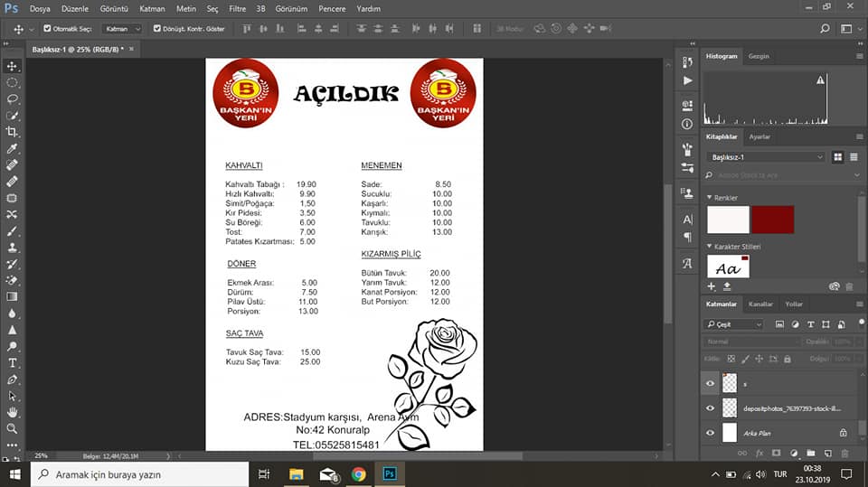Image resolution: width=868 pixels, height=487 pixels.
Task: Open the Başlıksız-1 library dropdown
Action: (x=766, y=157)
